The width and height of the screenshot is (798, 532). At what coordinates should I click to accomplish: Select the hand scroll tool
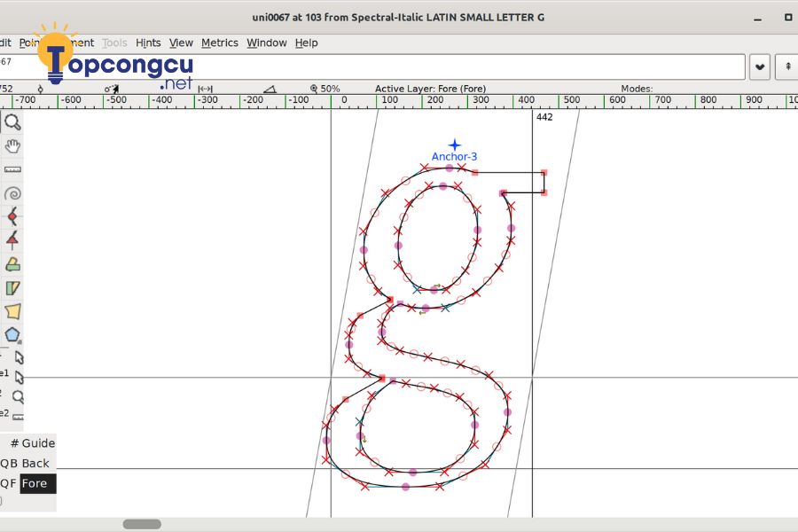point(12,146)
